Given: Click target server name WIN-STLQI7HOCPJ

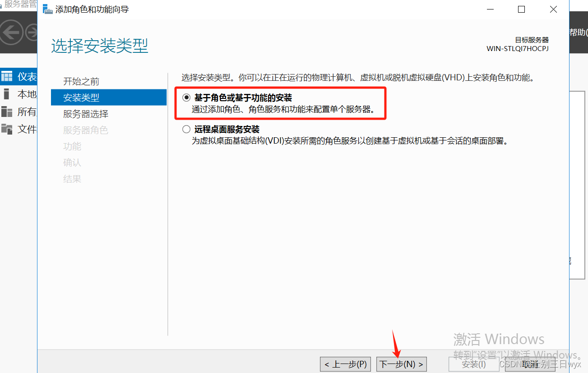Looking at the screenshot, I should (x=518, y=48).
